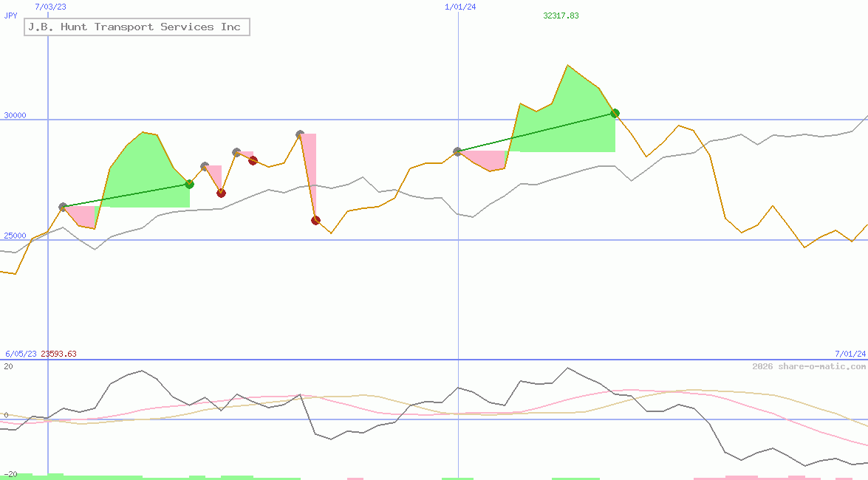The height and width of the screenshot is (480, 868).
Task: Click the J.B. Hunt Transport Services Inc title box
Action: click(137, 27)
